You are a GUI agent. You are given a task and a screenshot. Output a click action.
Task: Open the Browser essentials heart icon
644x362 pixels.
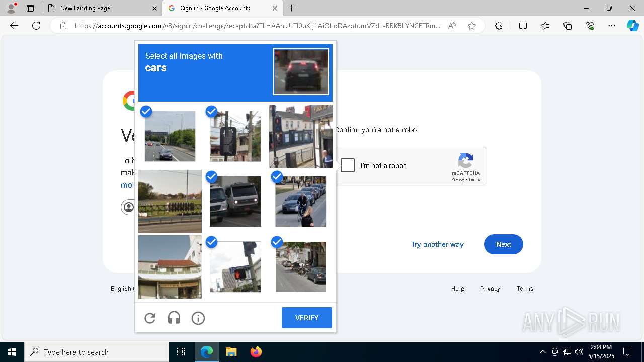tap(590, 26)
